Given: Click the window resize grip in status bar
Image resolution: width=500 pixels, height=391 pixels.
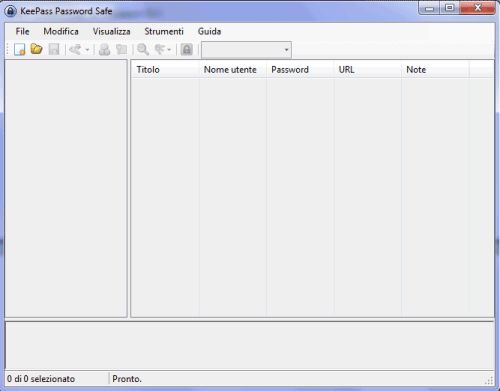Looking at the screenshot, I should point(489,381).
